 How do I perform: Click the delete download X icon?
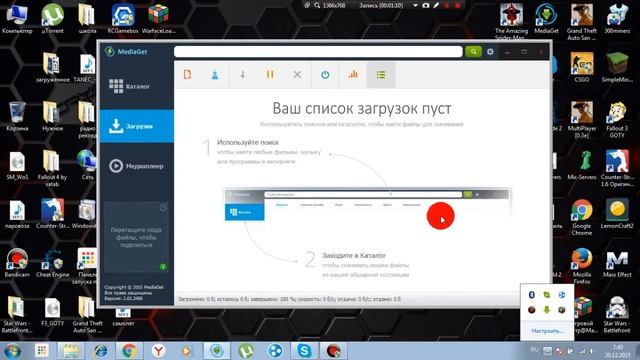pos(297,75)
